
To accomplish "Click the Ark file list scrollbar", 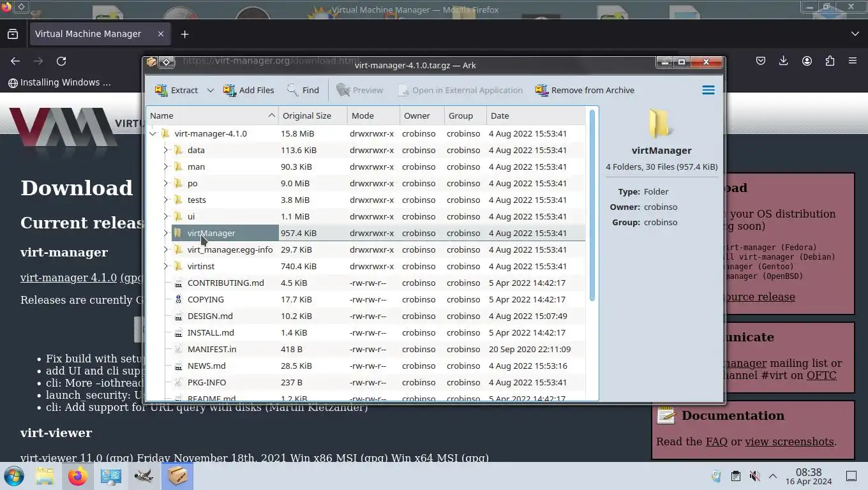I will pos(592,205).
